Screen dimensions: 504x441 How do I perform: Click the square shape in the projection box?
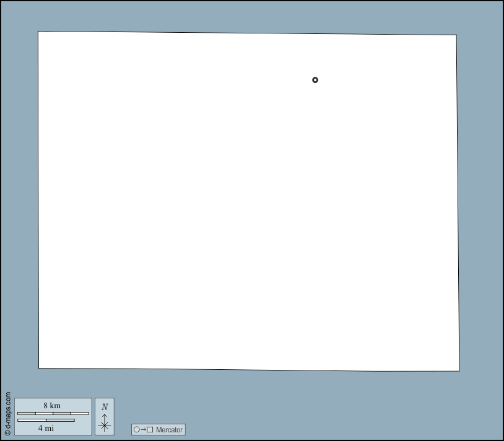[x=150, y=429]
